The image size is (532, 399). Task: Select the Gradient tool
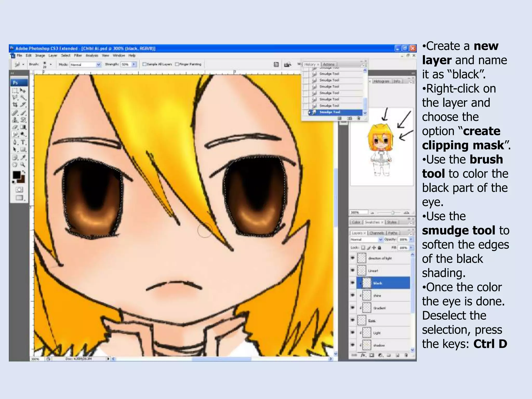click(23, 127)
